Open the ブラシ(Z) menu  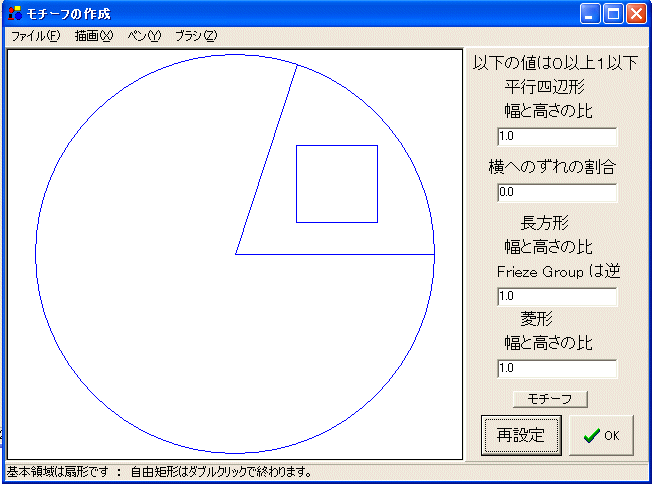point(196,36)
